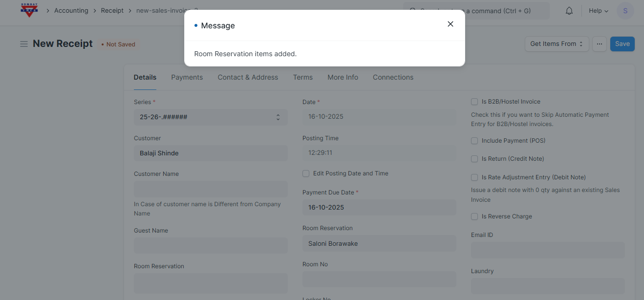This screenshot has width=644, height=300.
Task: Open the Contact & Address tab
Action: click(248, 77)
